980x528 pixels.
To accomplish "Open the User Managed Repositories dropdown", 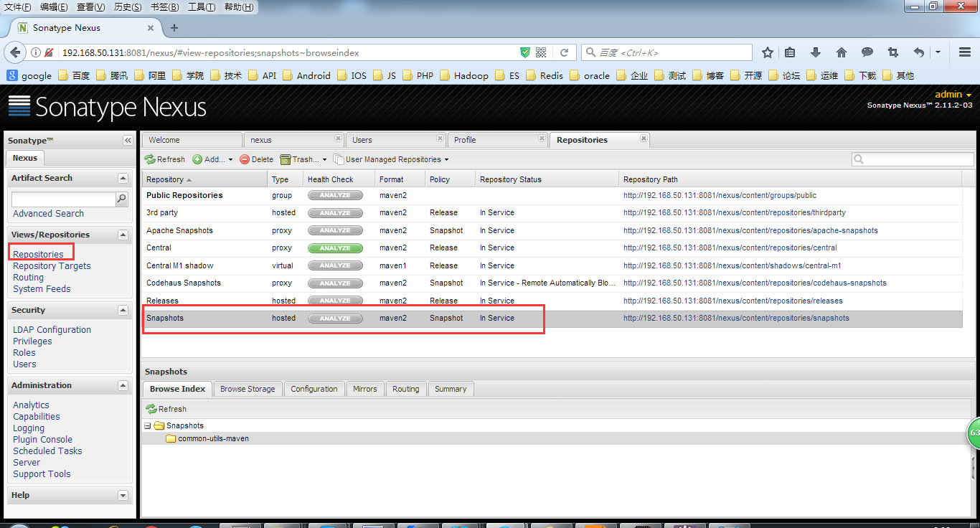I will click(392, 159).
